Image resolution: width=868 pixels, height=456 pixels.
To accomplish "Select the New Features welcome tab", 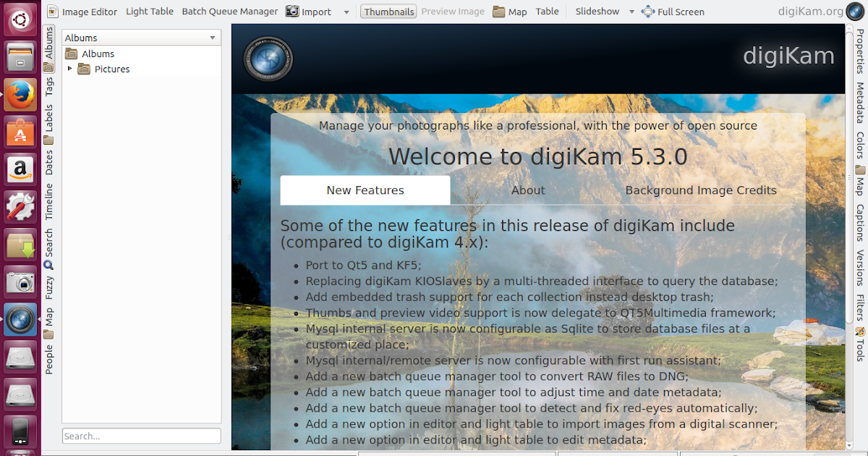I will [365, 190].
